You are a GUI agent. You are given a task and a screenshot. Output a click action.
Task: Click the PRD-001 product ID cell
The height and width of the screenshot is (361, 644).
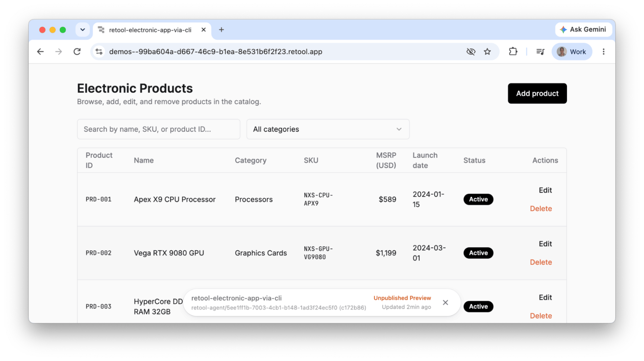(98, 199)
